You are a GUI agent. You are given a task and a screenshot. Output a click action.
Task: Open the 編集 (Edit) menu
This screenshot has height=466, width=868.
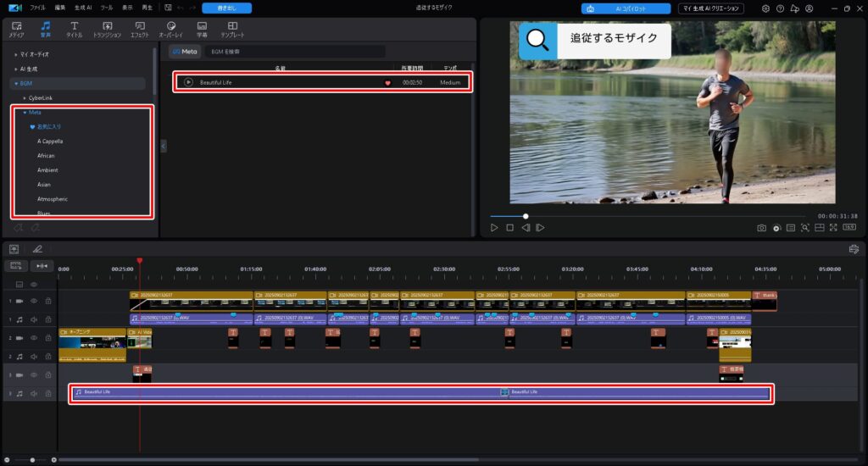pos(59,8)
